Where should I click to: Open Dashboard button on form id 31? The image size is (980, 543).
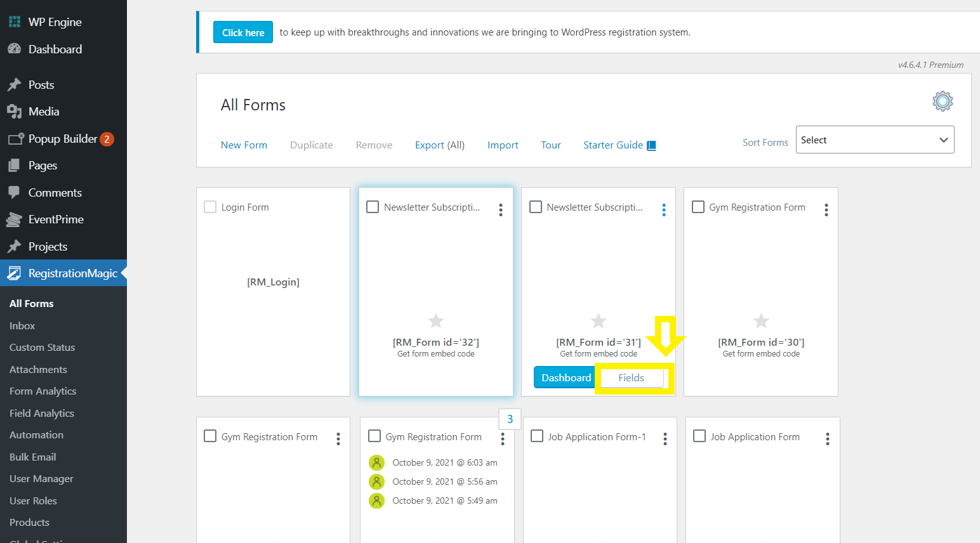(566, 377)
